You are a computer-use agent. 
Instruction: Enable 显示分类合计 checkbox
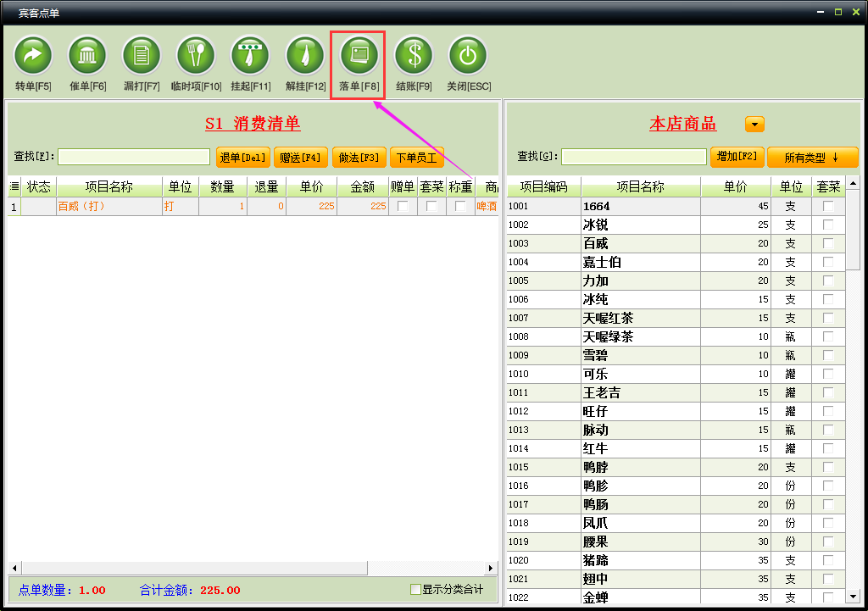(x=415, y=590)
